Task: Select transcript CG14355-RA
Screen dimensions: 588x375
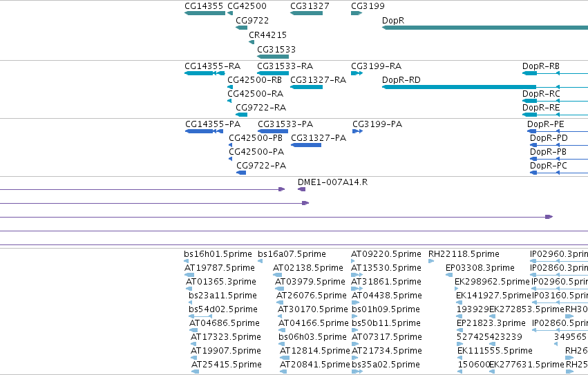Action: 205,73
